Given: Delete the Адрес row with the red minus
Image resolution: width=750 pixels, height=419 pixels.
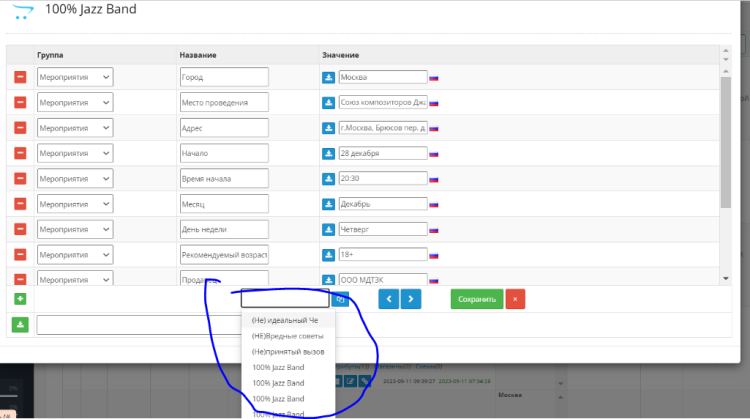Looking at the screenshot, I should pos(20,128).
